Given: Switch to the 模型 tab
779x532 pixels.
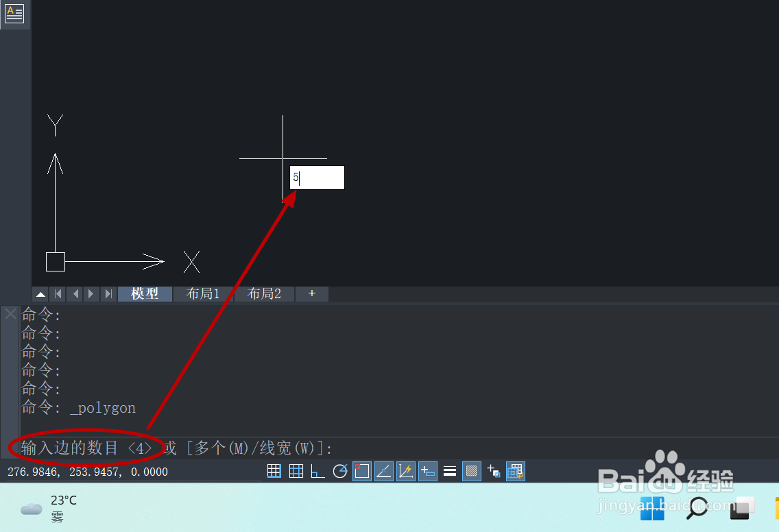Looking at the screenshot, I should pyautogui.click(x=145, y=294).
